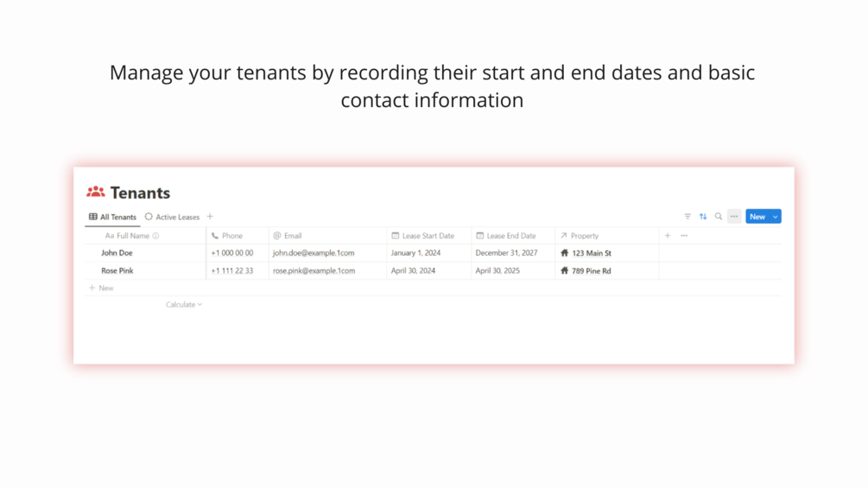The image size is (868, 488).
Task: Expand the New button dropdown arrow
Action: [x=776, y=217]
